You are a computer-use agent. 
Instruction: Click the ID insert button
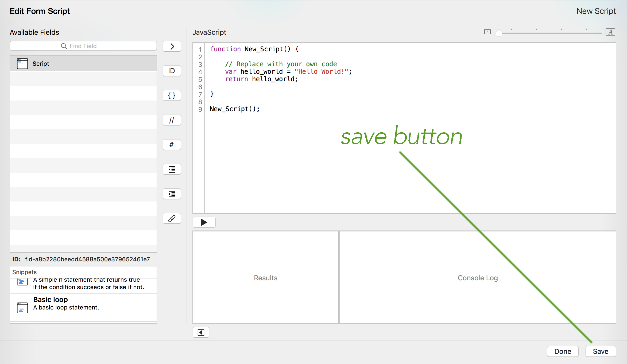172,71
